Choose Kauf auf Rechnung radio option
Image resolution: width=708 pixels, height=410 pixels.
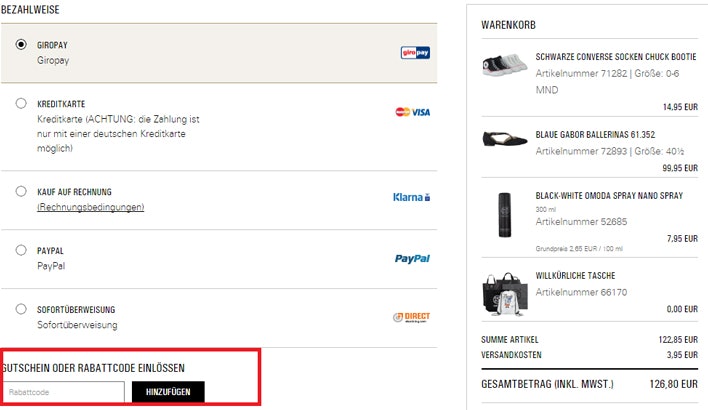point(21,191)
